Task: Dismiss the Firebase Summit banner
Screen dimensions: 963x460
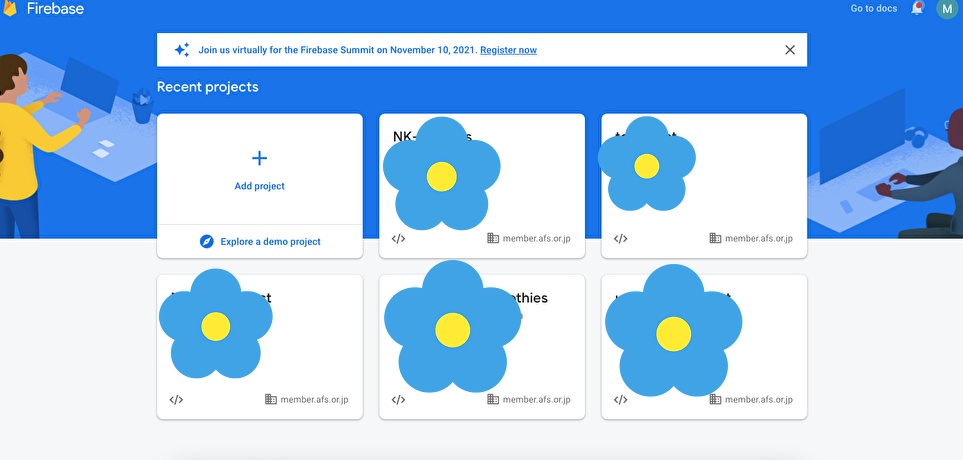Action: coord(790,50)
